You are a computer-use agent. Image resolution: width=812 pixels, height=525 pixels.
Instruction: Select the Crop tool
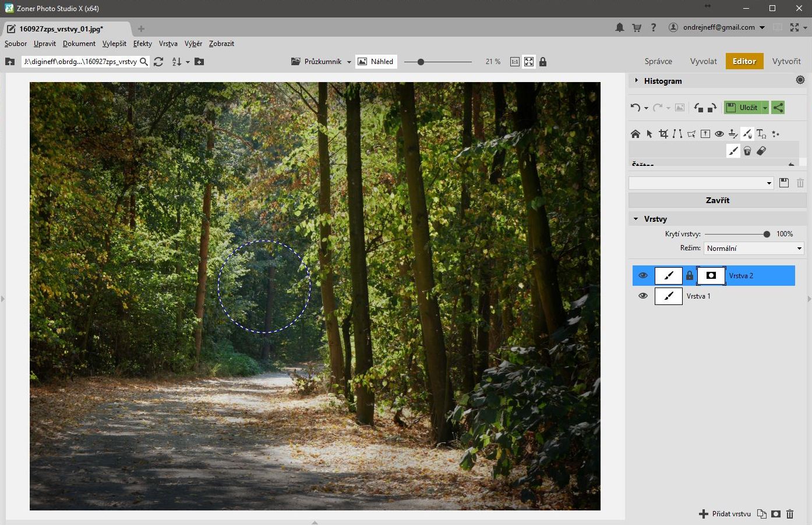(663, 134)
